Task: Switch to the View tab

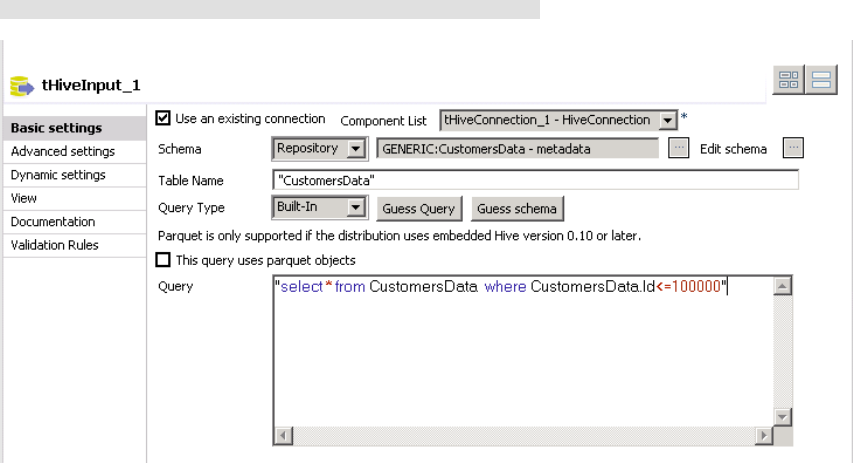Action: (75, 198)
